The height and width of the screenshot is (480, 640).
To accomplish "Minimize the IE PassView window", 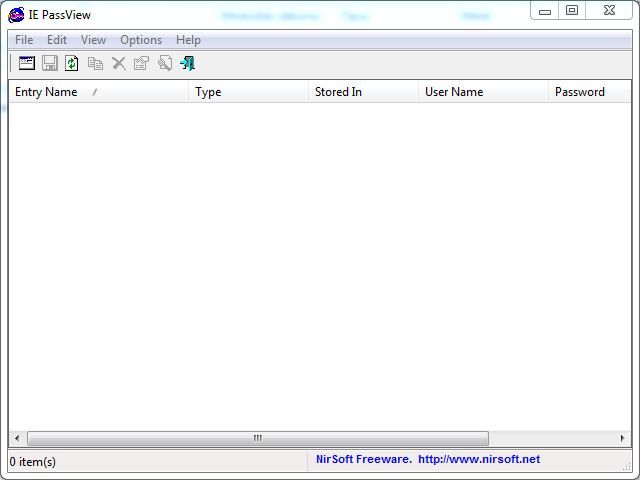I will click(545, 11).
